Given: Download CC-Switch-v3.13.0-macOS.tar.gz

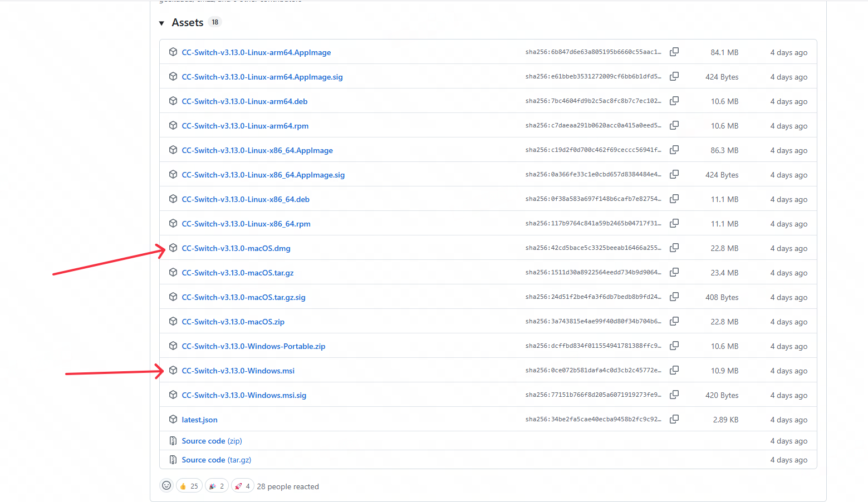Looking at the screenshot, I should click(x=238, y=273).
